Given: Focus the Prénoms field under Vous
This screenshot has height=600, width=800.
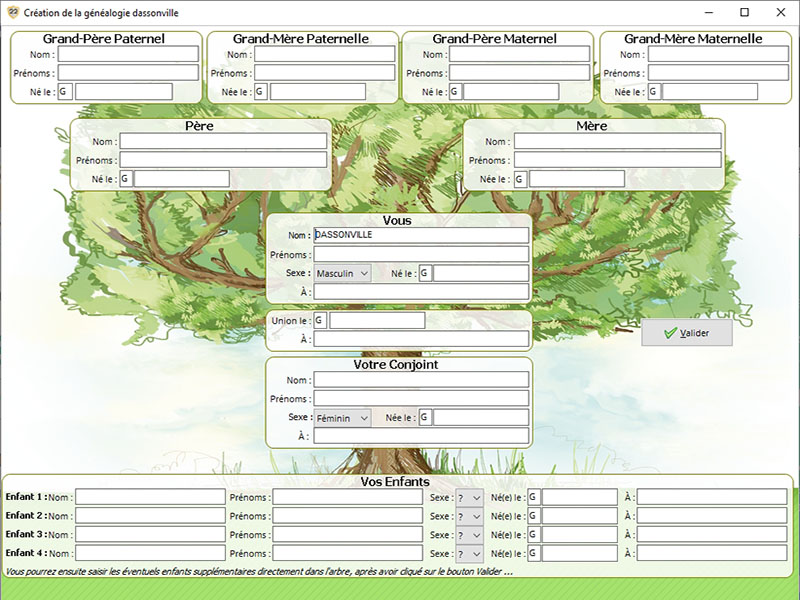Looking at the screenshot, I should (421, 255).
